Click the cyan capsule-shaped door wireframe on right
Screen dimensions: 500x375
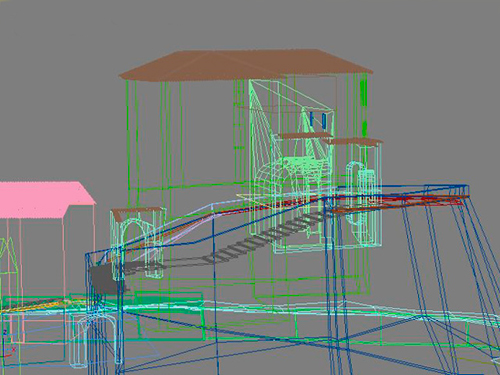click(353, 195)
